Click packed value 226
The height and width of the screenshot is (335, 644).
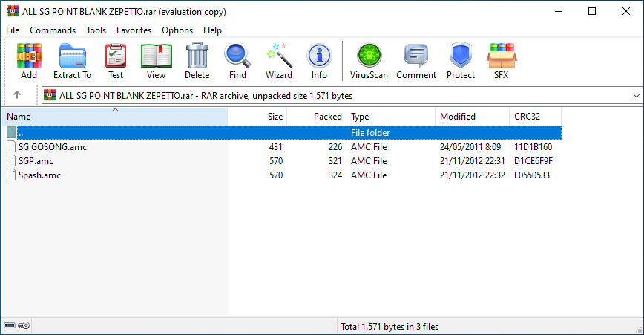[x=335, y=147]
